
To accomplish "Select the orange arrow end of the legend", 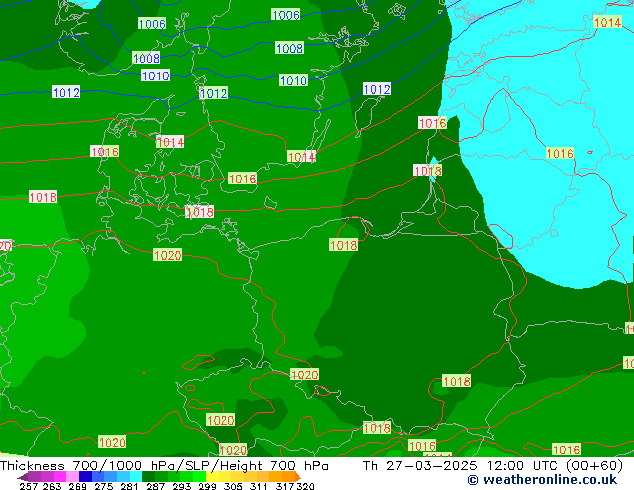I will [298, 477].
